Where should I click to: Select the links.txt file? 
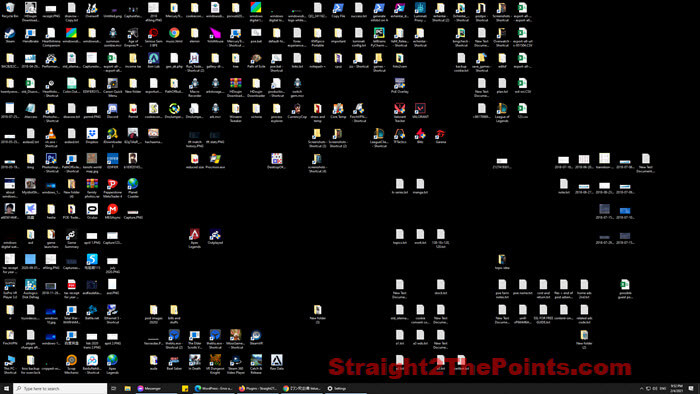click(x=297, y=61)
